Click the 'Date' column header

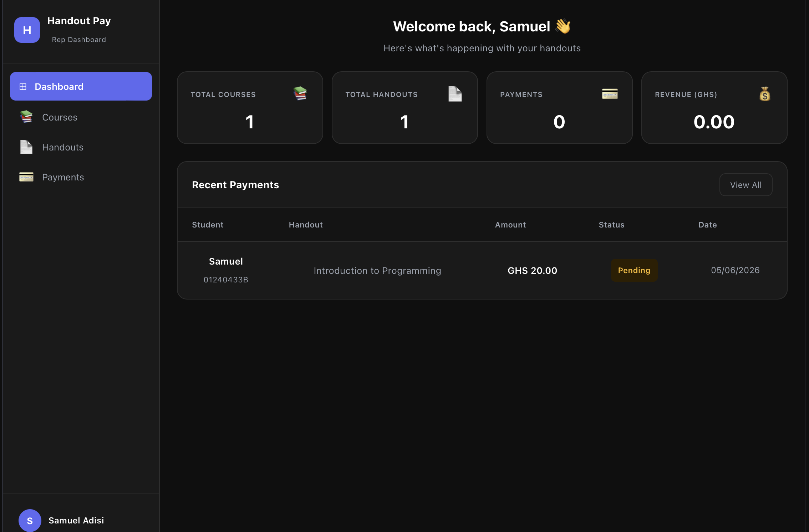click(x=708, y=225)
